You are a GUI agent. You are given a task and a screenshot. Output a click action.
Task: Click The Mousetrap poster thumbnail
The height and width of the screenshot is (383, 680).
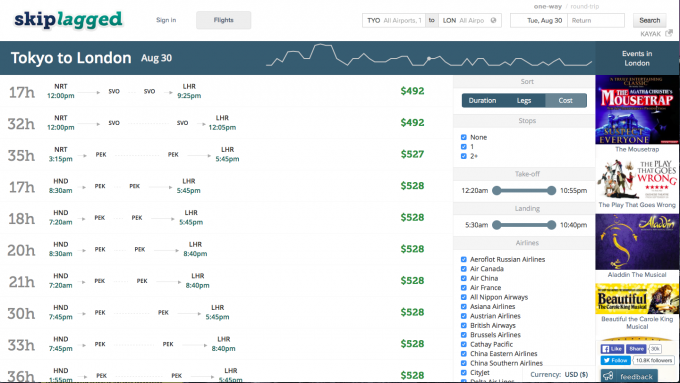(x=637, y=110)
